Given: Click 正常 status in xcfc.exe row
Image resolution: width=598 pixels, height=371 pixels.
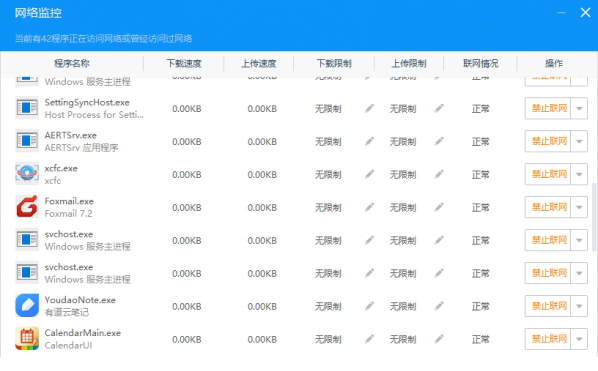Looking at the screenshot, I should 481,175.
